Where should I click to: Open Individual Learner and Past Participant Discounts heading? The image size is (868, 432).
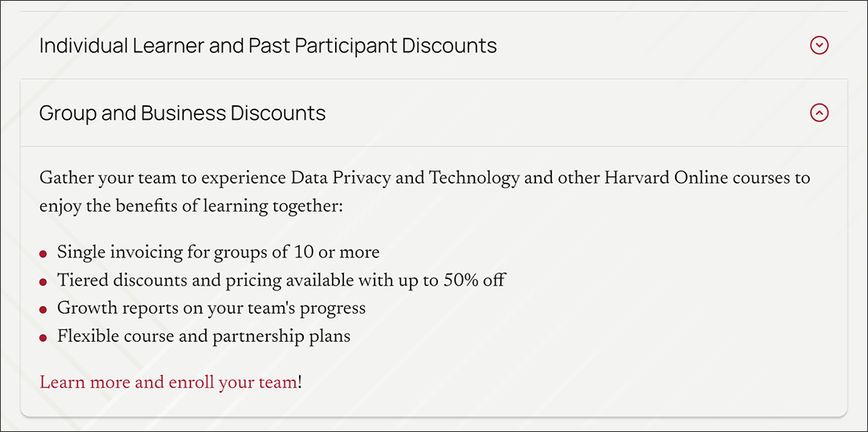(268, 45)
